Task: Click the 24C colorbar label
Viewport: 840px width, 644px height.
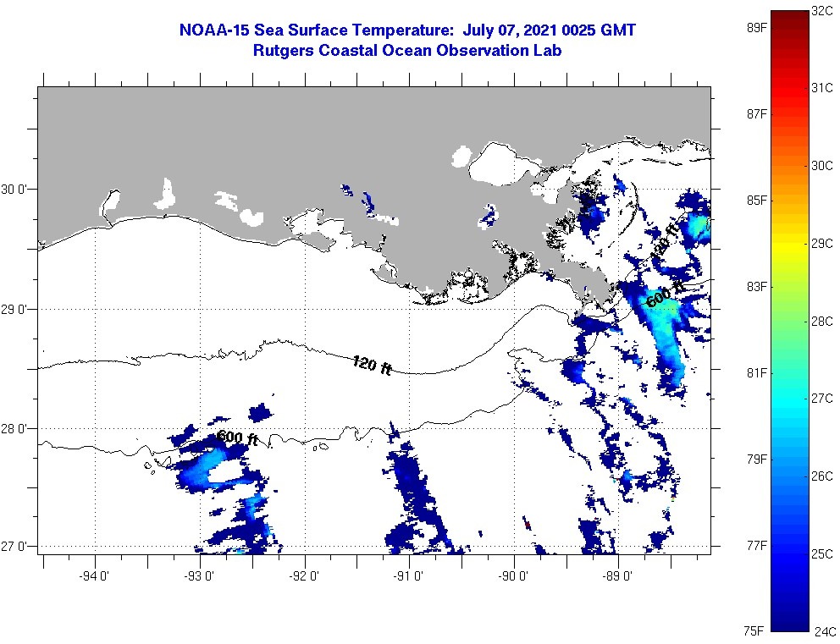Action: coord(825,631)
